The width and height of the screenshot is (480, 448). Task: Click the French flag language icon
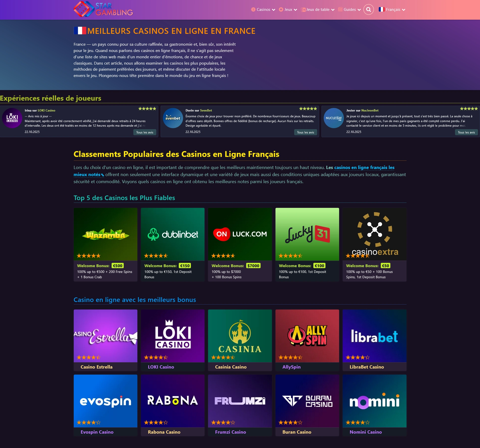(381, 10)
